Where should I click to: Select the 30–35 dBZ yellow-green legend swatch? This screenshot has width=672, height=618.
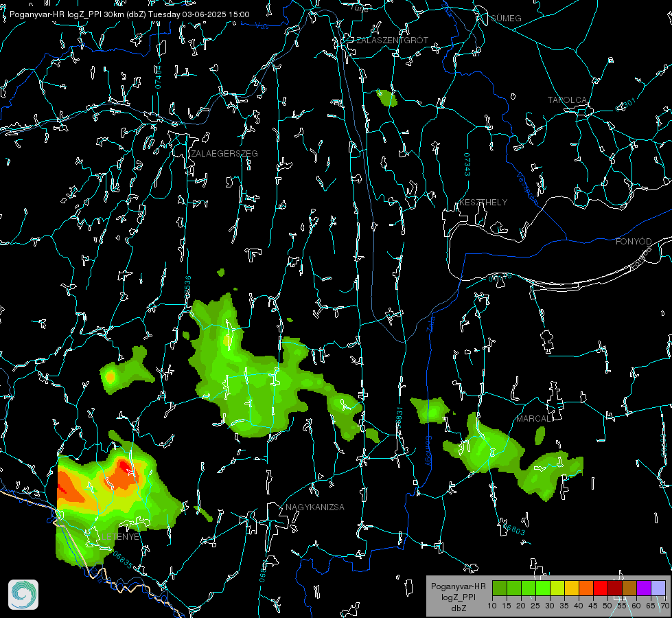(x=557, y=588)
